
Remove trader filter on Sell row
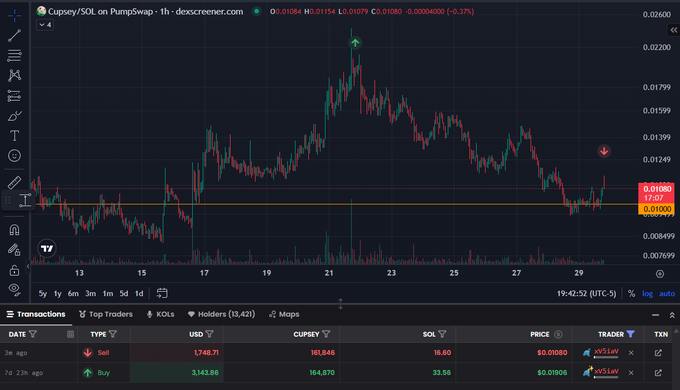coord(631,353)
